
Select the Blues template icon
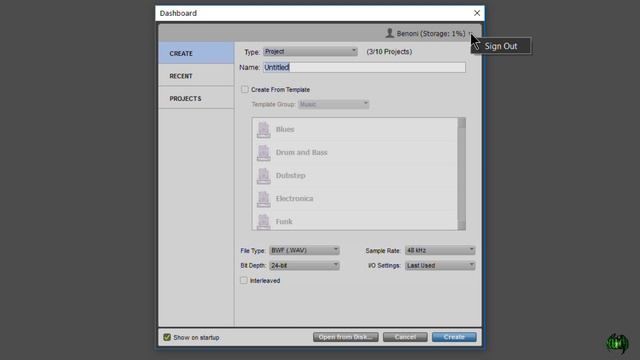click(264, 129)
